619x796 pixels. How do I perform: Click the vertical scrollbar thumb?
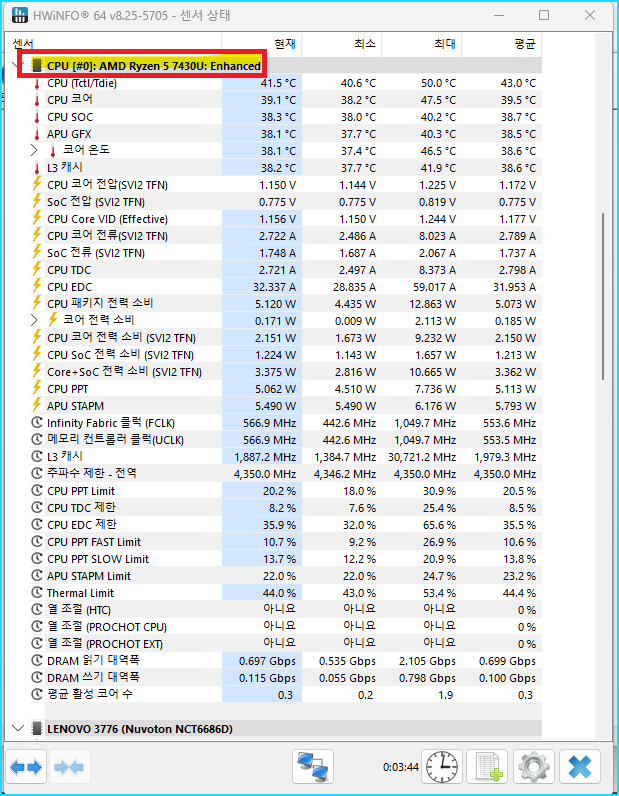(603, 296)
